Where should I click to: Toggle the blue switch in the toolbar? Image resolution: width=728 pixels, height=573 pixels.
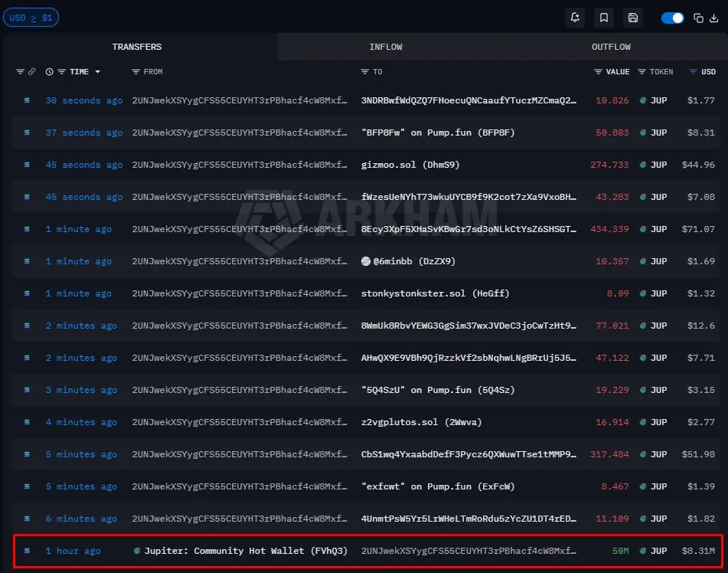pyautogui.click(x=672, y=18)
